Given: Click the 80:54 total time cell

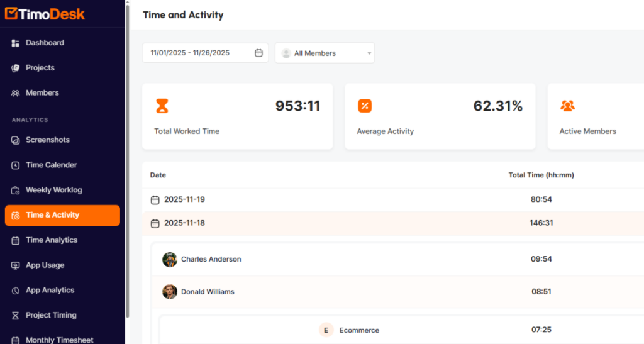Looking at the screenshot, I should click(x=541, y=199).
